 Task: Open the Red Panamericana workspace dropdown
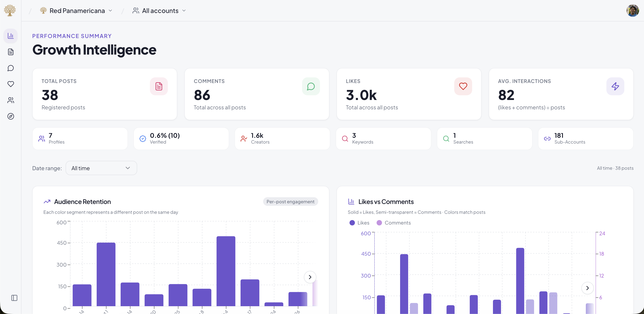(76, 11)
